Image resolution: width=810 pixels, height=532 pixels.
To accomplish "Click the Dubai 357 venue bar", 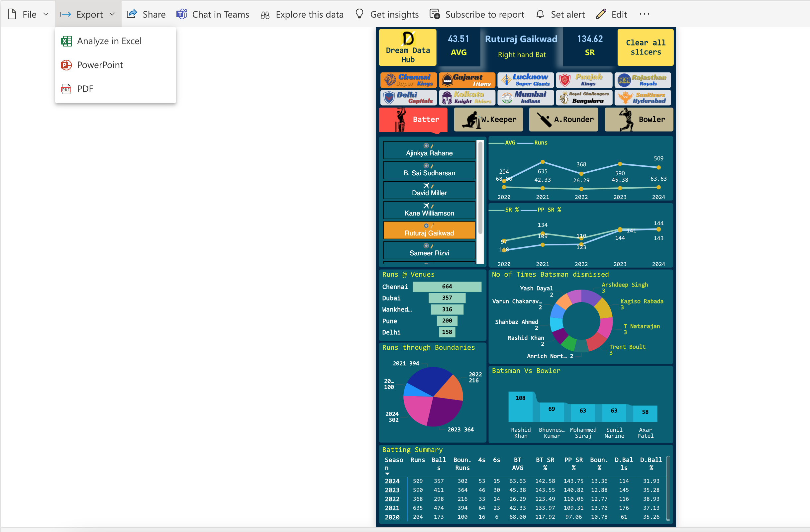I will coord(447,298).
